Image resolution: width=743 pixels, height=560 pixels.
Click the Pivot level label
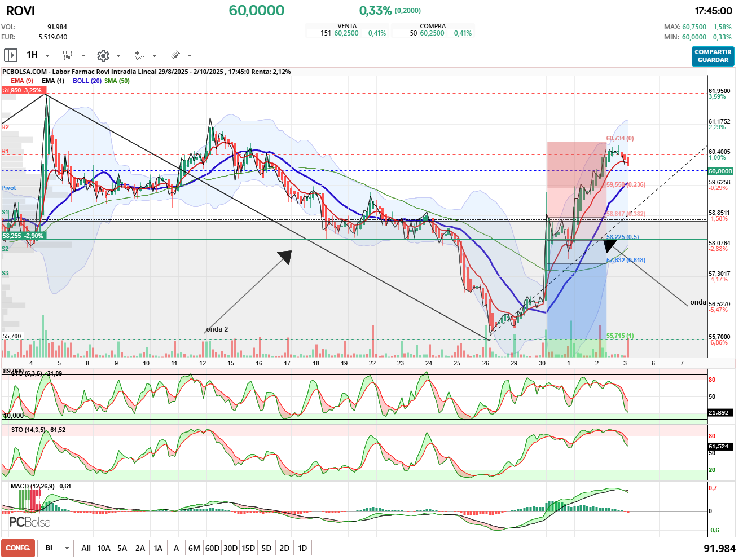pos(8,188)
